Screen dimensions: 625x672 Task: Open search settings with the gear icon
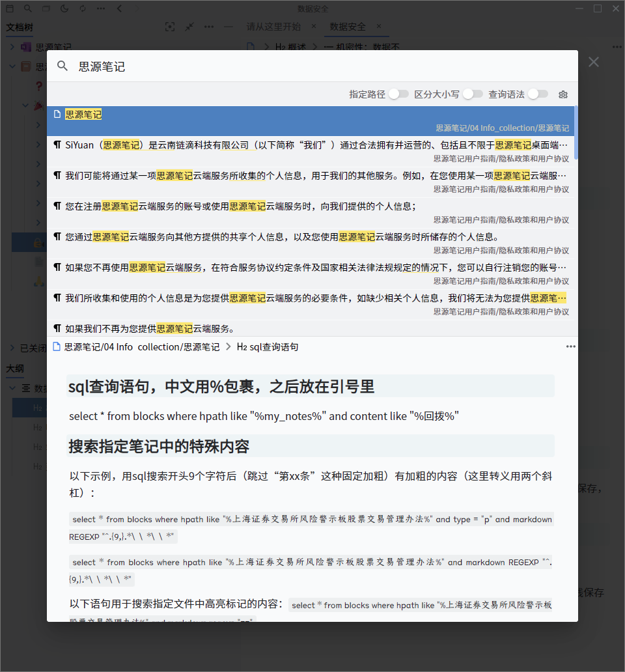point(562,94)
